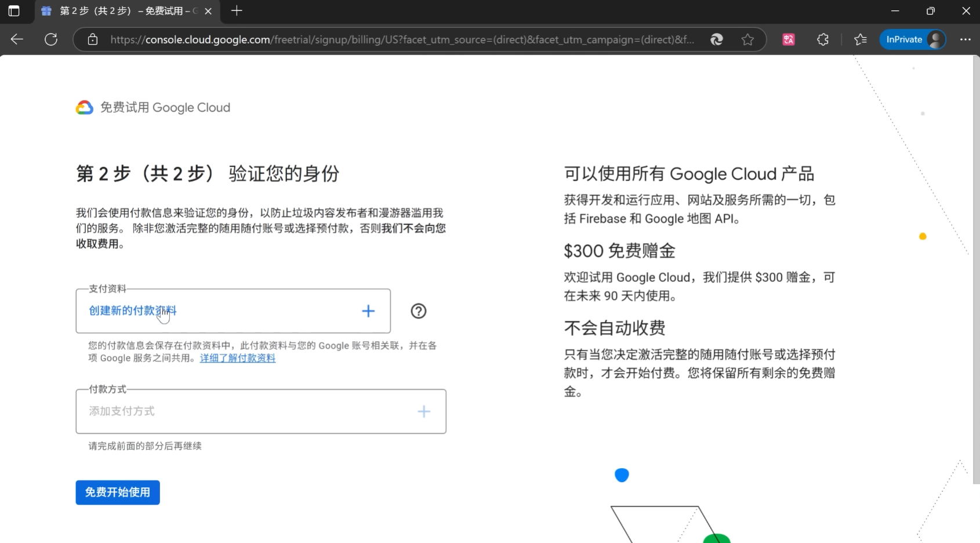Click the InPrivate profile button
The width and height of the screenshot is (980, 543).
coord(913,39)
